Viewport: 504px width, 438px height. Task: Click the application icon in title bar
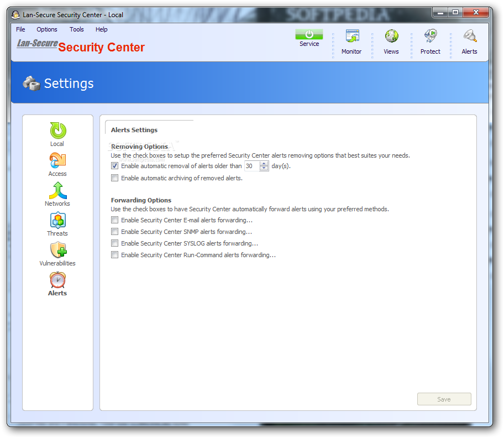point(15,14)
